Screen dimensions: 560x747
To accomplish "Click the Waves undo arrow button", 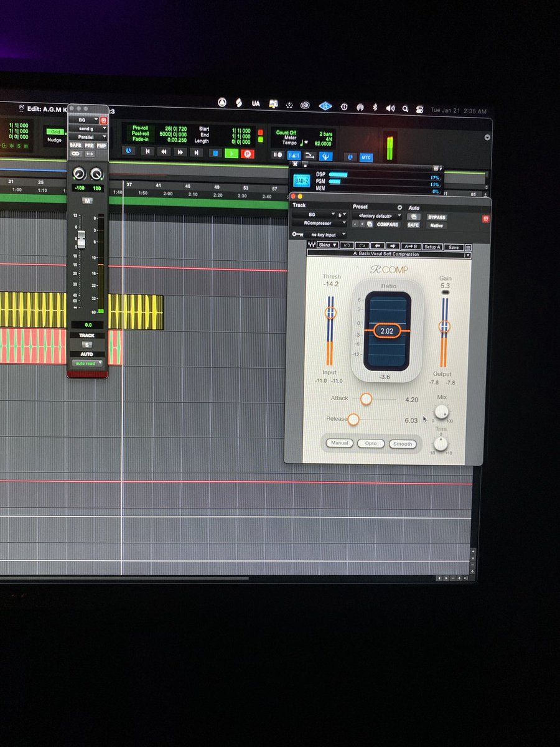I will click(347, 246).
